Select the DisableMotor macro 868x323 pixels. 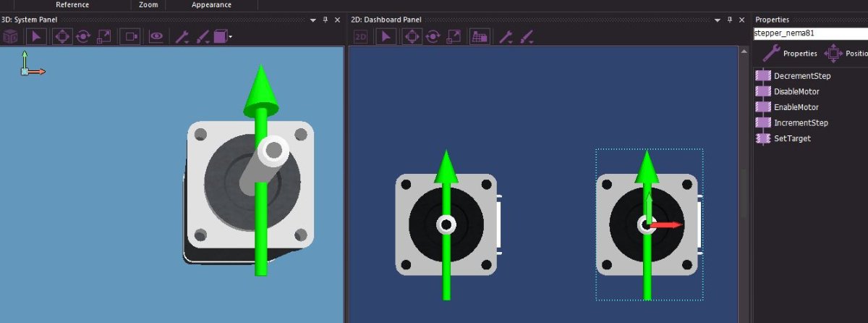[788, 91]
